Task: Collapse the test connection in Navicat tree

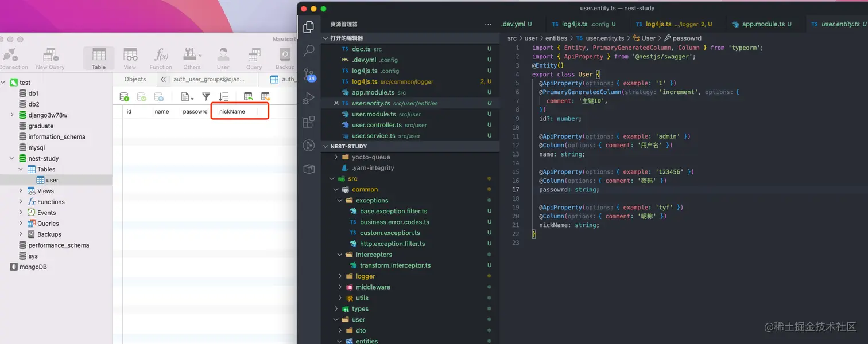Action: pyautogui.click(x=3, y=83)
